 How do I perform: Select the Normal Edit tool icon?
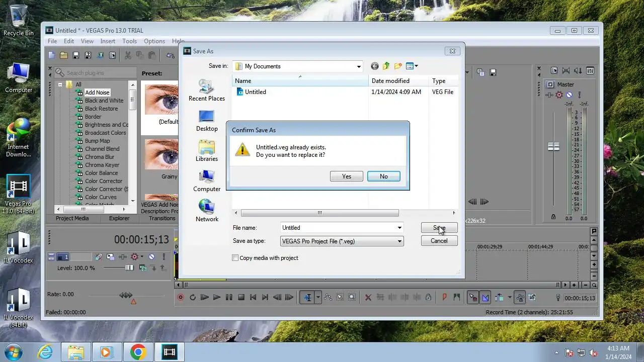pyautogui.click(x=307, y=297)
